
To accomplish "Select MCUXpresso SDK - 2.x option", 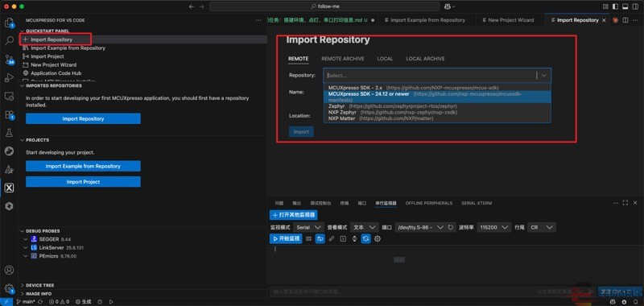I will coord(437,88).
